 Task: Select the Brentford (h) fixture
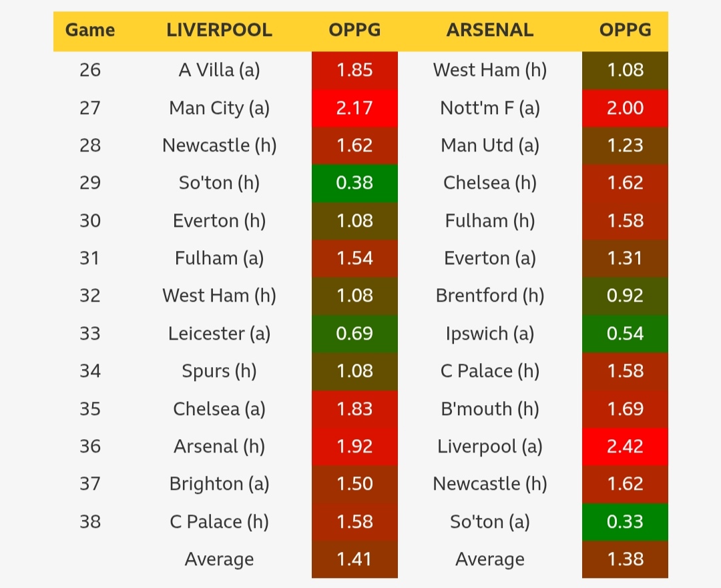point(490,296)
